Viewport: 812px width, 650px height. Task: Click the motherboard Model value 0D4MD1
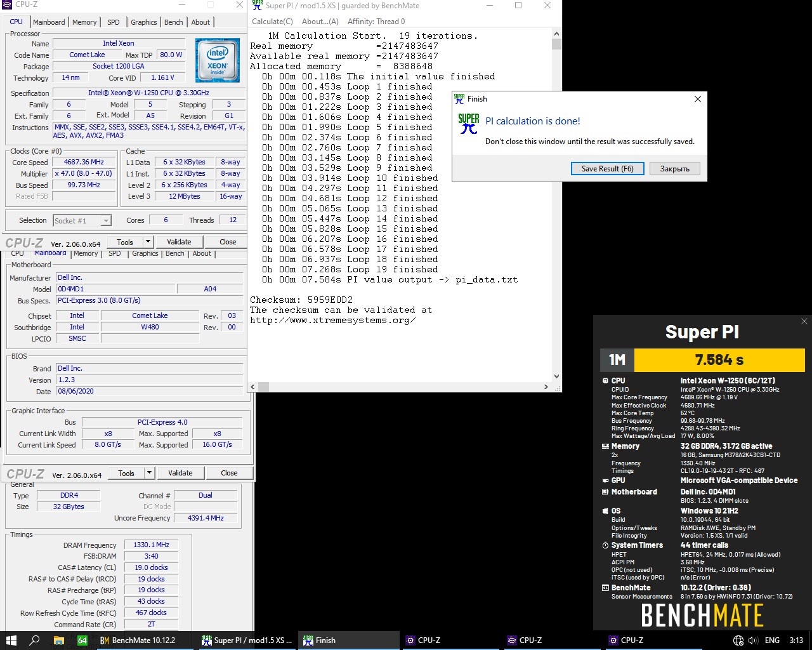[x=115, y=289]
